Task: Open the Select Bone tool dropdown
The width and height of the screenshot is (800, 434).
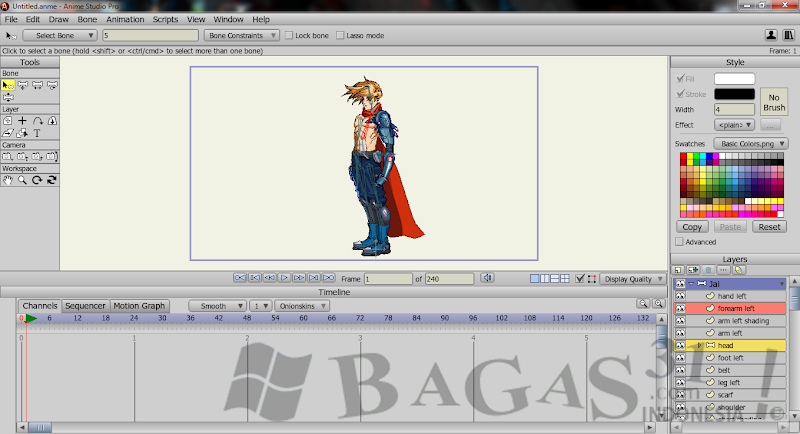Action: click(x=60, y=35)
